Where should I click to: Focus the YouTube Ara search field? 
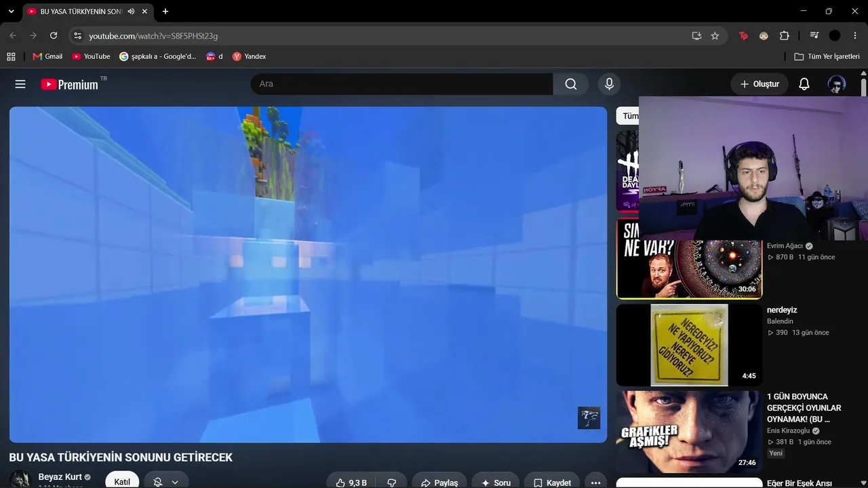[x=402, y=84]
